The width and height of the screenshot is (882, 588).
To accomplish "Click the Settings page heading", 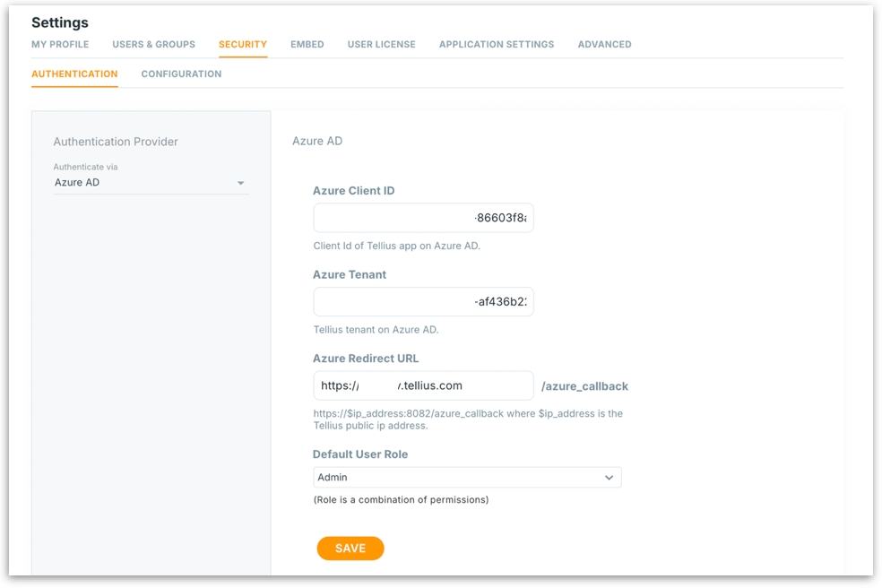I will [60, 22].
